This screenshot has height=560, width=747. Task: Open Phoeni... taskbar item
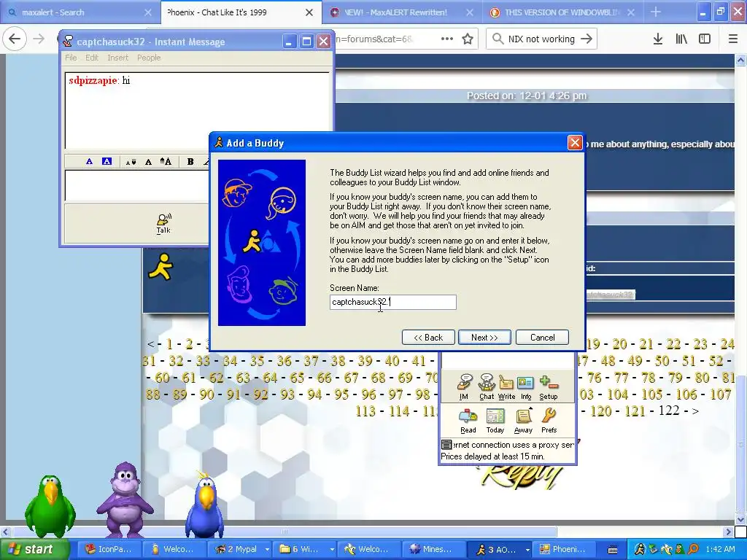coord(564,549)
